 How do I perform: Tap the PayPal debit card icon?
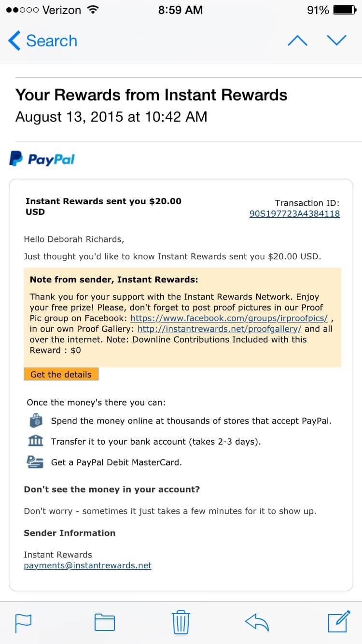tap(35, 462)
